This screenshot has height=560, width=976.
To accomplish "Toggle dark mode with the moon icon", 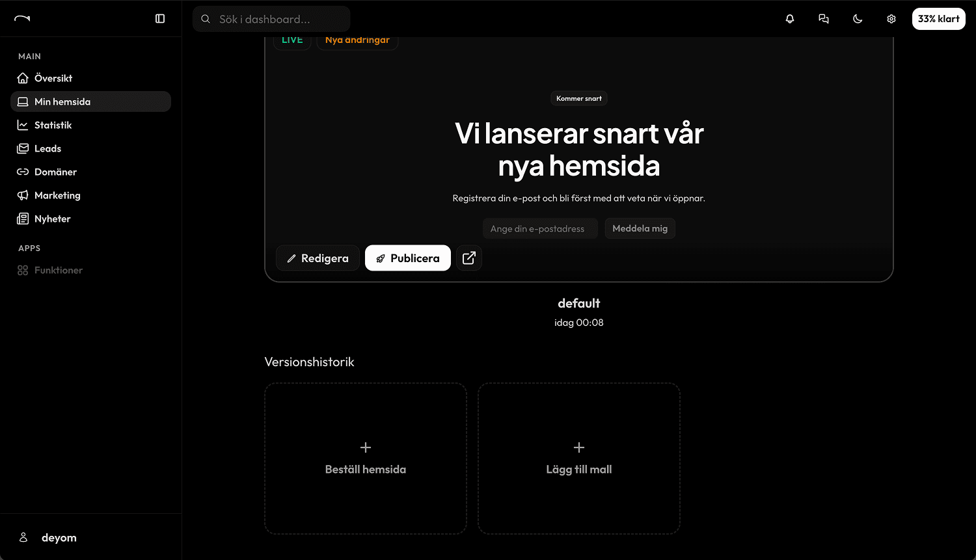I will point(858,19).
